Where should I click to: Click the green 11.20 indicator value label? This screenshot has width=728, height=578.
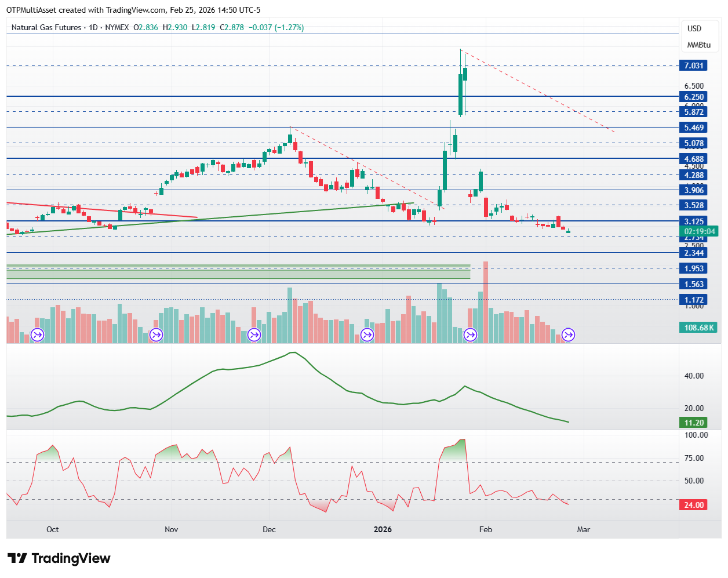(x=694, y=423)
